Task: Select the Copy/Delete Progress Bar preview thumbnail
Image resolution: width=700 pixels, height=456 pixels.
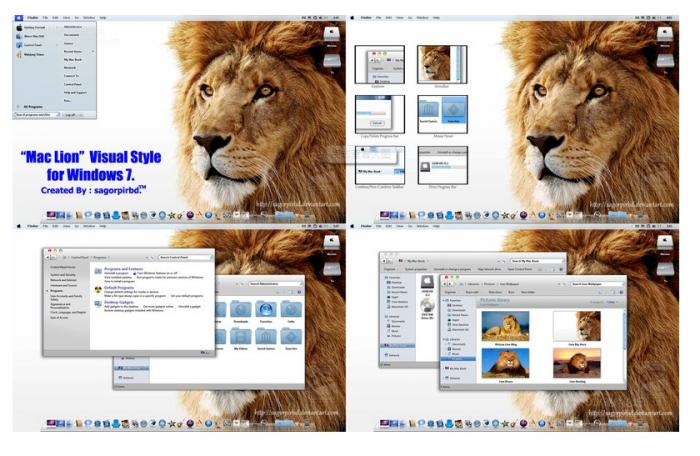Action: (380, 114)
